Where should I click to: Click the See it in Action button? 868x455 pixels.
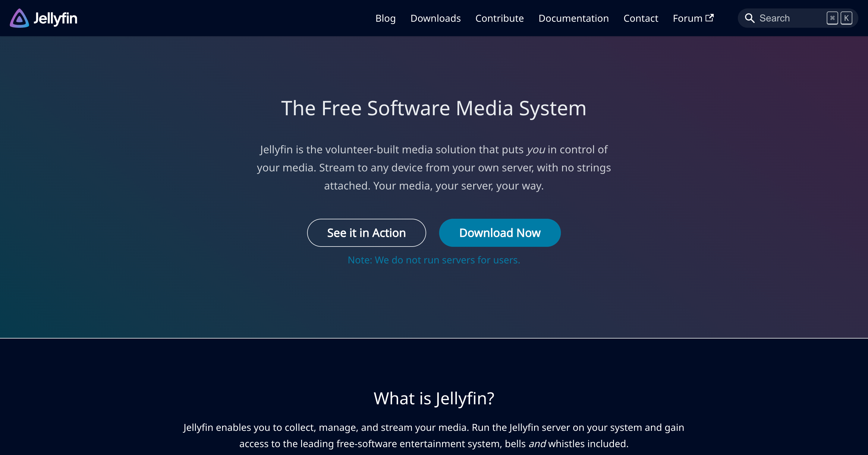coord(366,233)
